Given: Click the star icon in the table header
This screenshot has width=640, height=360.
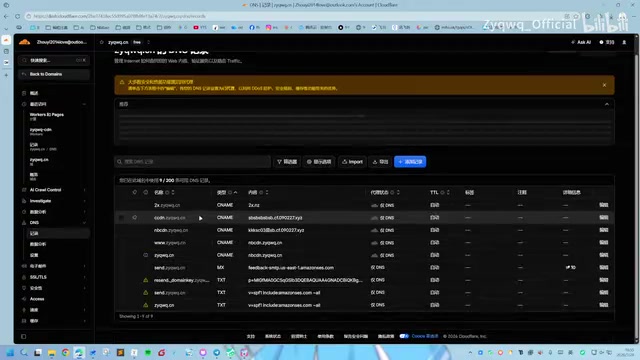Looking at the screenshot, I should point(135,192).
